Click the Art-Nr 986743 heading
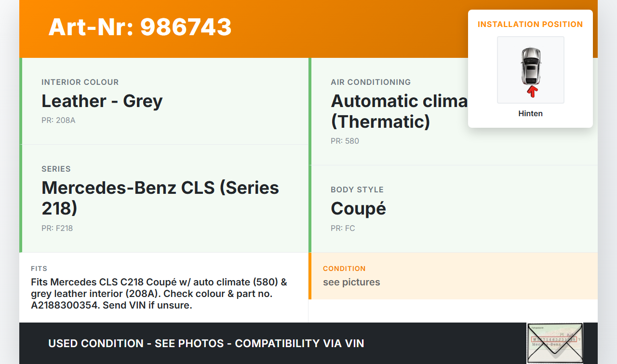 click(140, 27)
